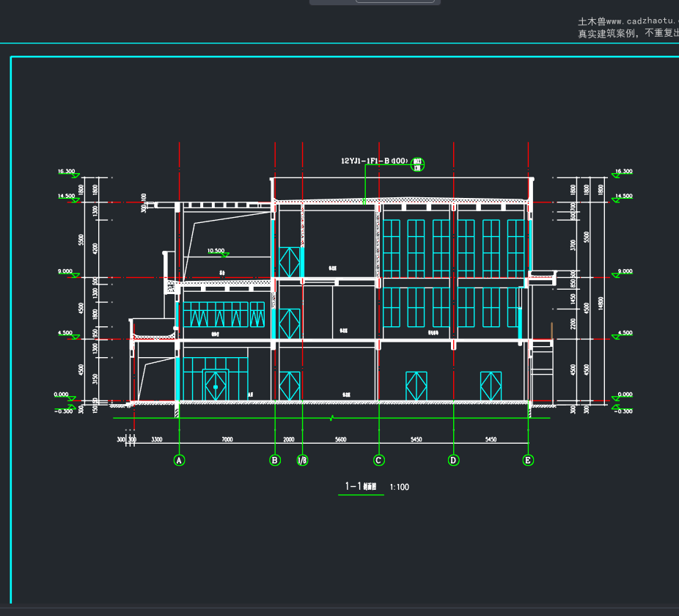Select axis bubble C
The width and height of the screenshot is (679, 616).
[379, 460]
